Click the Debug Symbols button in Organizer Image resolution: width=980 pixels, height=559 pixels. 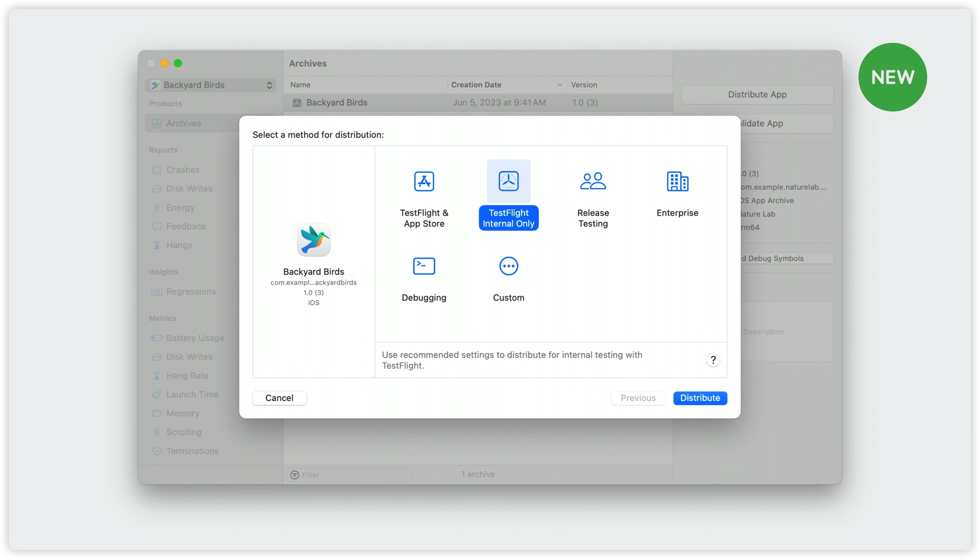(787, 258)
